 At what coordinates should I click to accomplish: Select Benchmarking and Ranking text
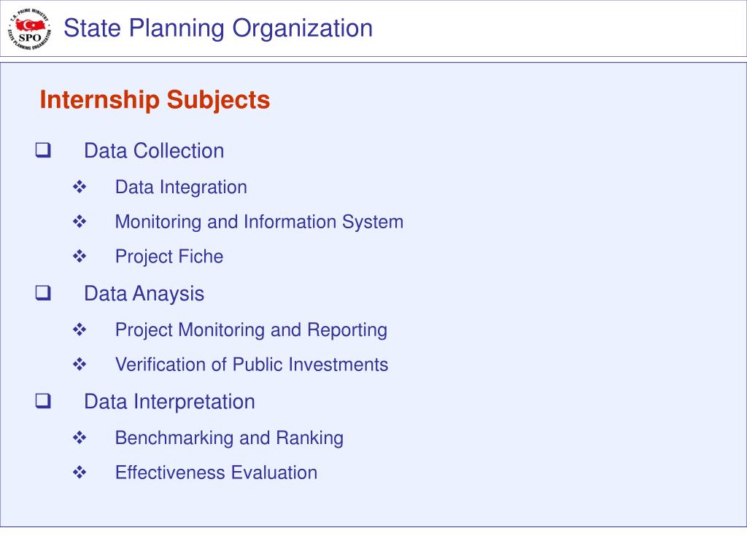click(229, 438)
